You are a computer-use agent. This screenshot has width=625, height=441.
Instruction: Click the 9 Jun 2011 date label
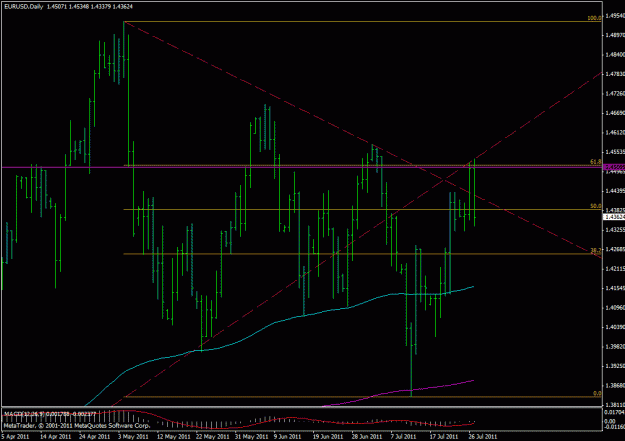(x=287, y=437)
